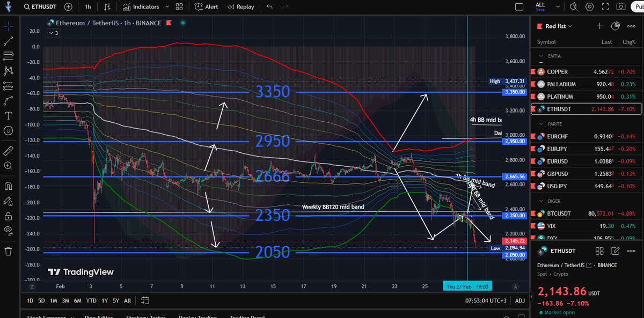
Task: Expand indicator favorites dropdown arrow
Action: click(167, 7)
